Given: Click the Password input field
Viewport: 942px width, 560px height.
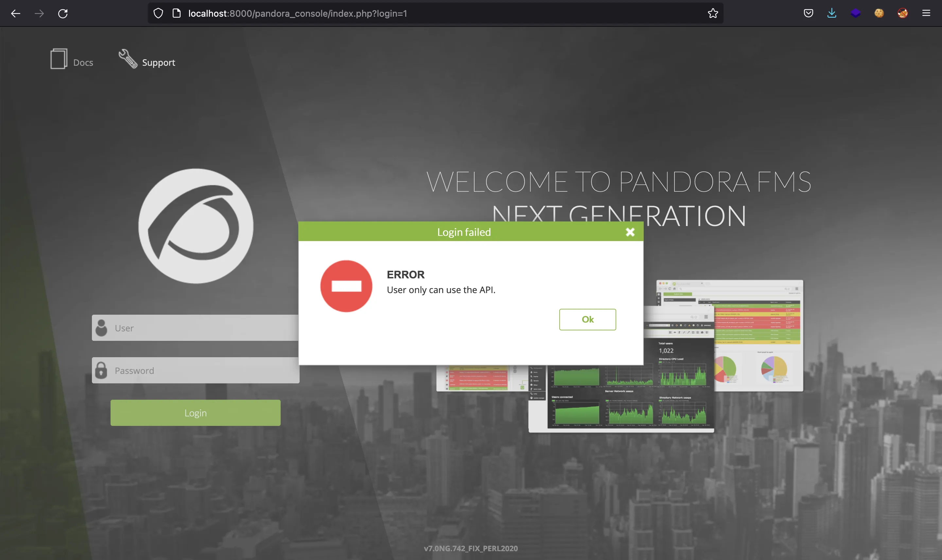Looking at the screenshot, I should click(x=195, y=370).
